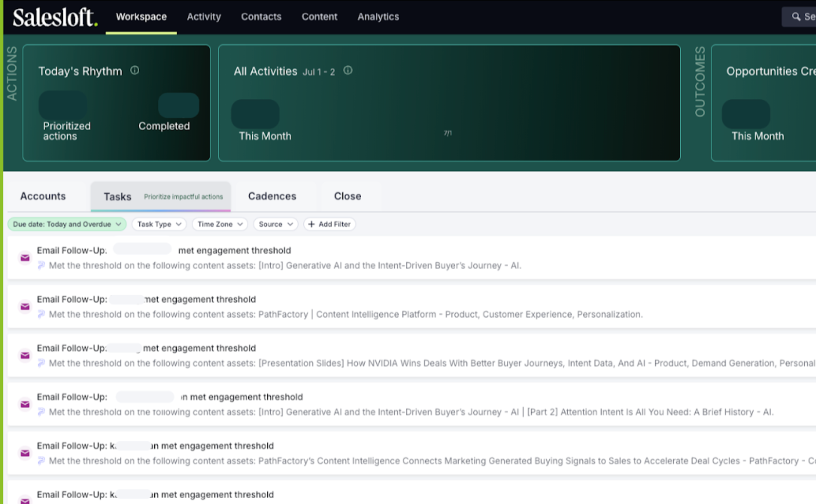Select the Tasks tab
Viewport: 816px width, 504px height.
[161, 197]
